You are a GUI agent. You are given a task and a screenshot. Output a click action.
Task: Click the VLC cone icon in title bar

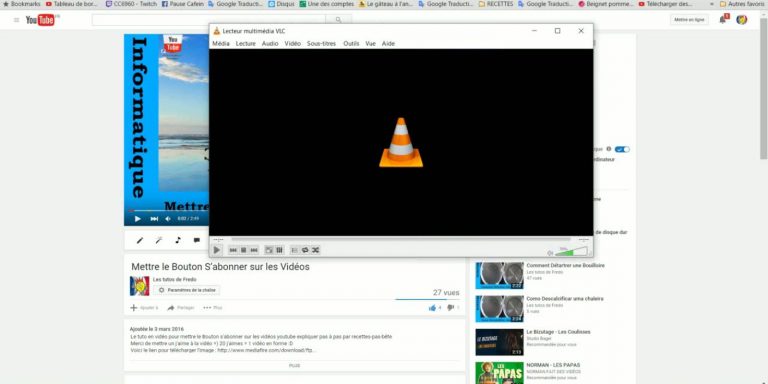216,31
